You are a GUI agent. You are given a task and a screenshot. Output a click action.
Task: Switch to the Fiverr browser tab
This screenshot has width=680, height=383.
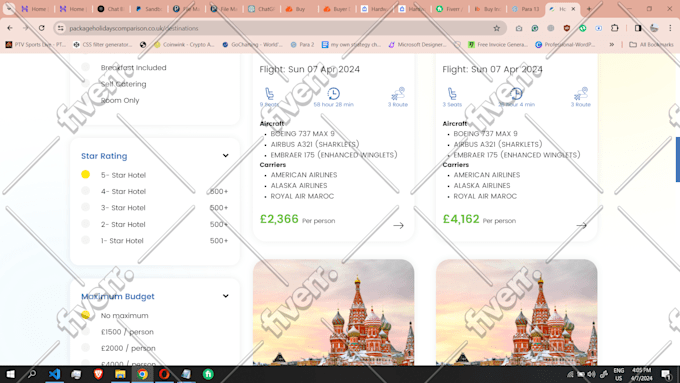pos(451,9)
